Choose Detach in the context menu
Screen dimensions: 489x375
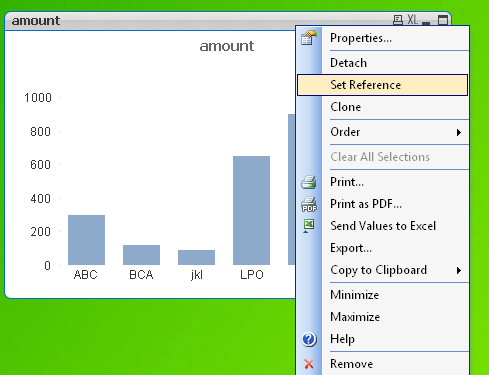point(382,63)
